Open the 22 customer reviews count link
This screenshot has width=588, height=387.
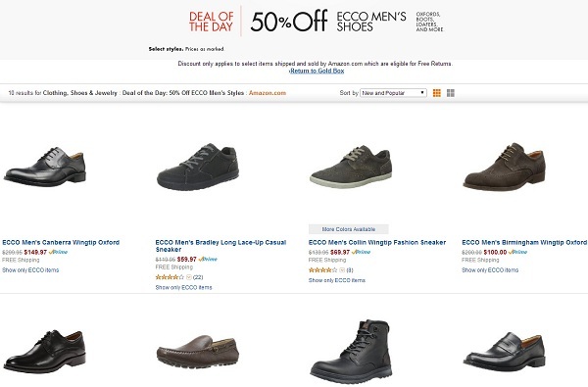click(x=198, y=277)
